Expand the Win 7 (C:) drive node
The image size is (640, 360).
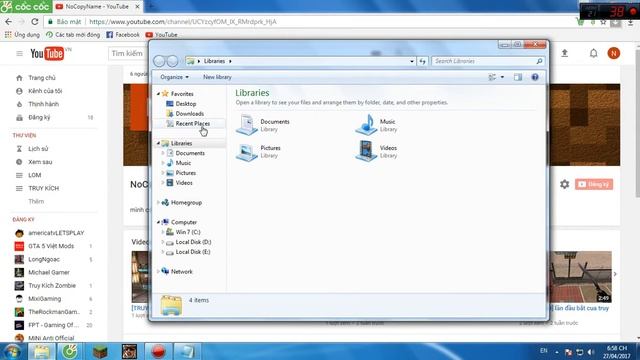pyautogui.click(x=163, y=232)
